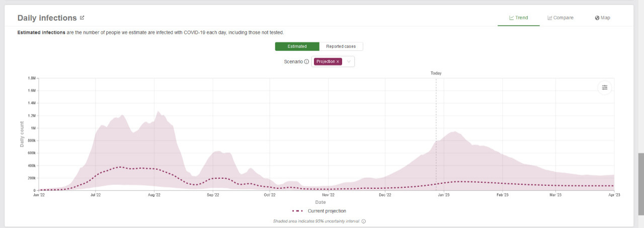
Task: Click the Jan '23 label on the date axis
Action: tap(444, 195)
